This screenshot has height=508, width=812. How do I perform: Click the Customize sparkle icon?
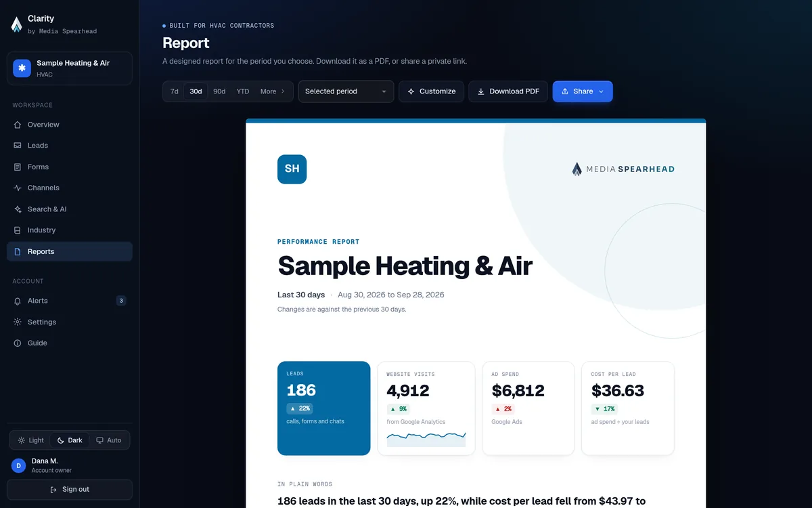click(411, 91)
